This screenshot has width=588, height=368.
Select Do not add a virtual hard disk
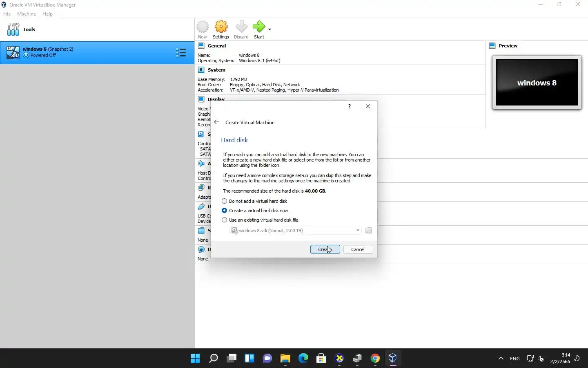click(224, 201)
